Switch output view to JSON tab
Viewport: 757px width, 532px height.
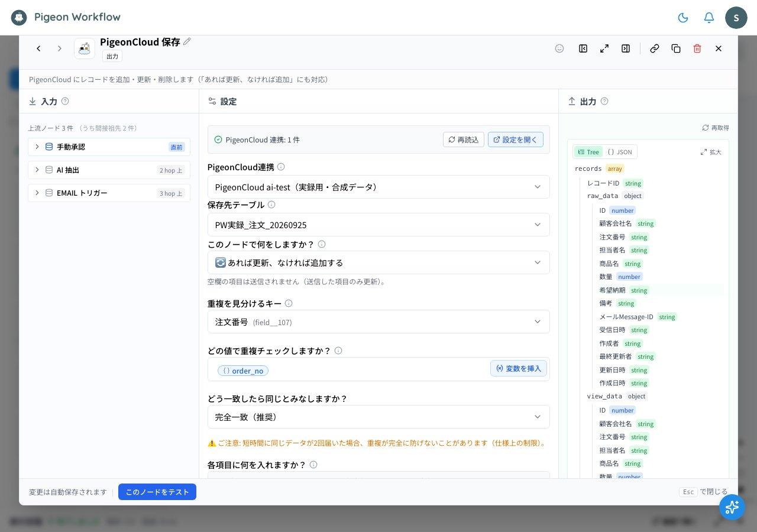620,152
